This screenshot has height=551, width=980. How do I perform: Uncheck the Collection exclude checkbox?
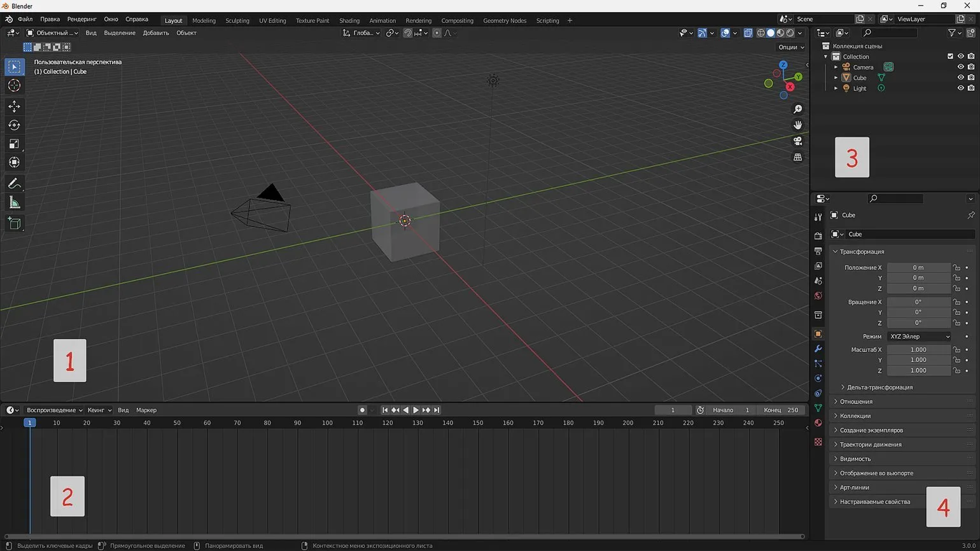(x=950, y=57)
